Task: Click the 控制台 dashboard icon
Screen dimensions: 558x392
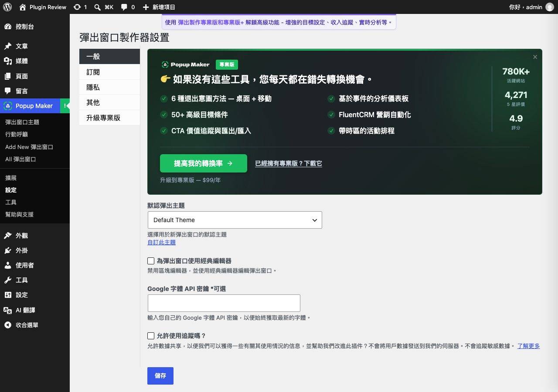Action: pos(8,27)
